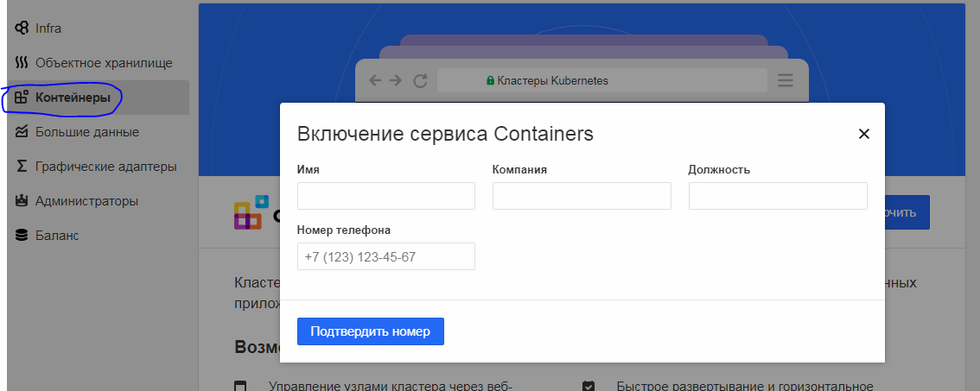This screenshot has width=980, height=391.
Task: Click the reload icon in the browser illustration
Action: click(x=421, y=81)
